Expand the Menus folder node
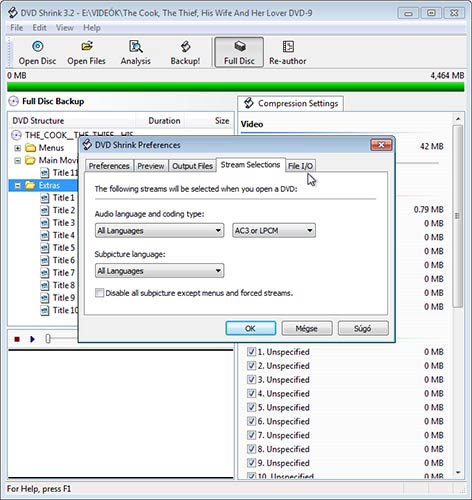 (x=18, y=148)
